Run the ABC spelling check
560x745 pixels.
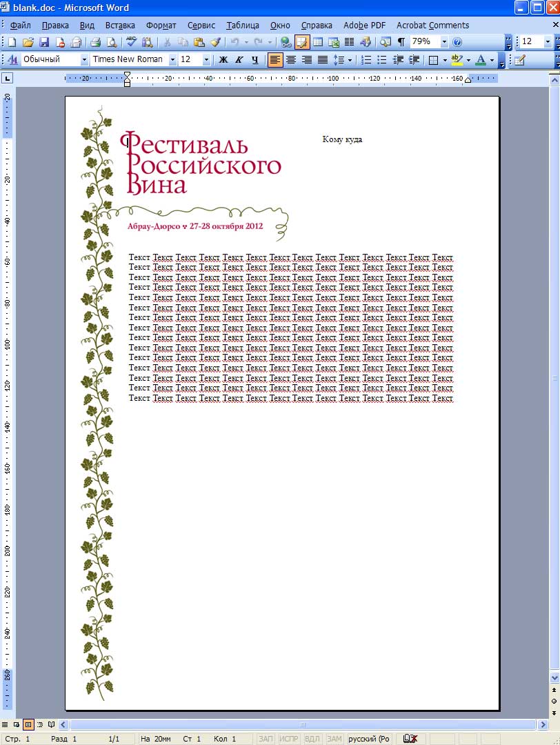point(131,42)
